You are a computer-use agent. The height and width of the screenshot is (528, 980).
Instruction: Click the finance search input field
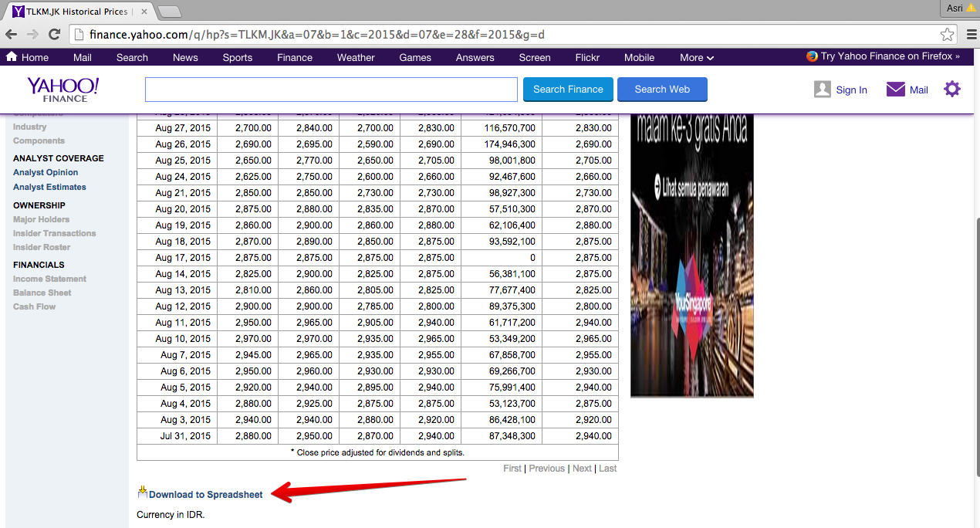coord(330,89)
